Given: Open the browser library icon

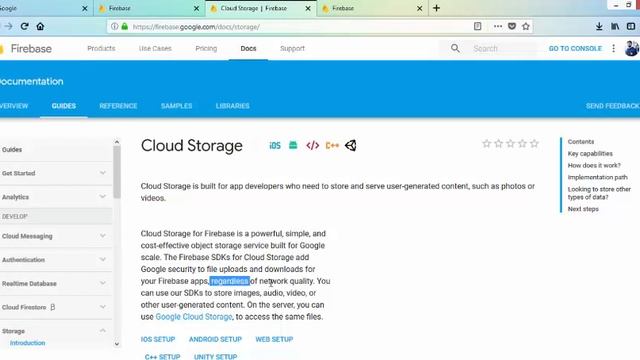Looking at the screenshot, I should pos(615,27).
